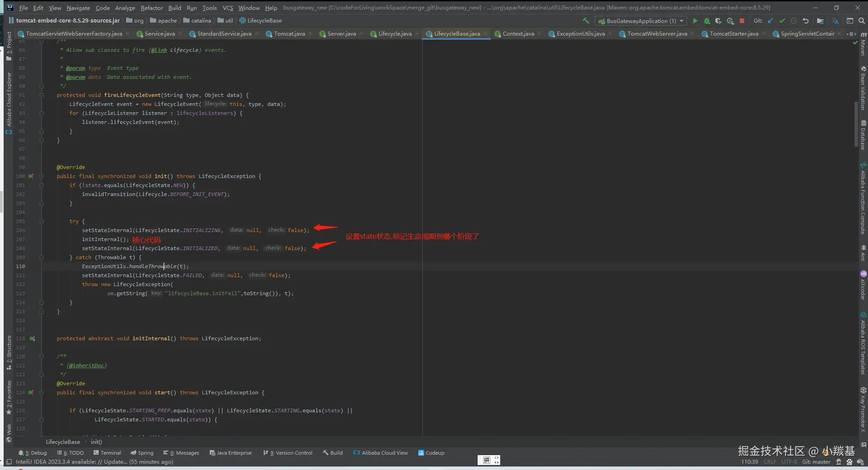Open the Refactor menu

click(152, 8)
